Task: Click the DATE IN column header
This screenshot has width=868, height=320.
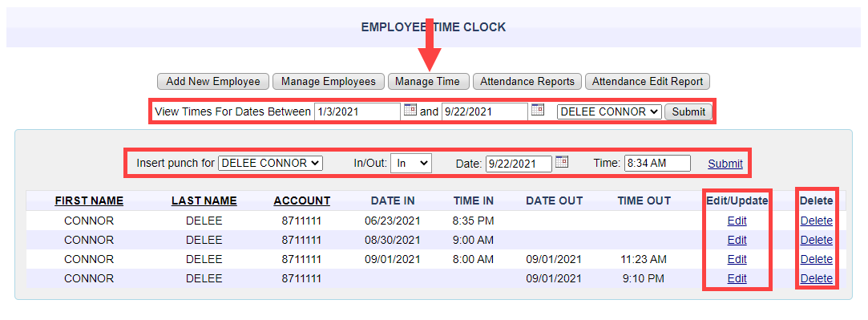Action: [393, 201]
